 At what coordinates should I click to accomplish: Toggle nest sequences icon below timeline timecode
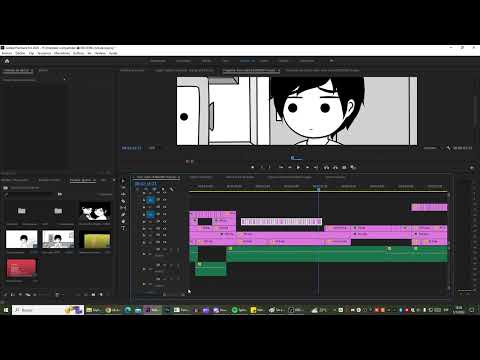click(137, 189)
